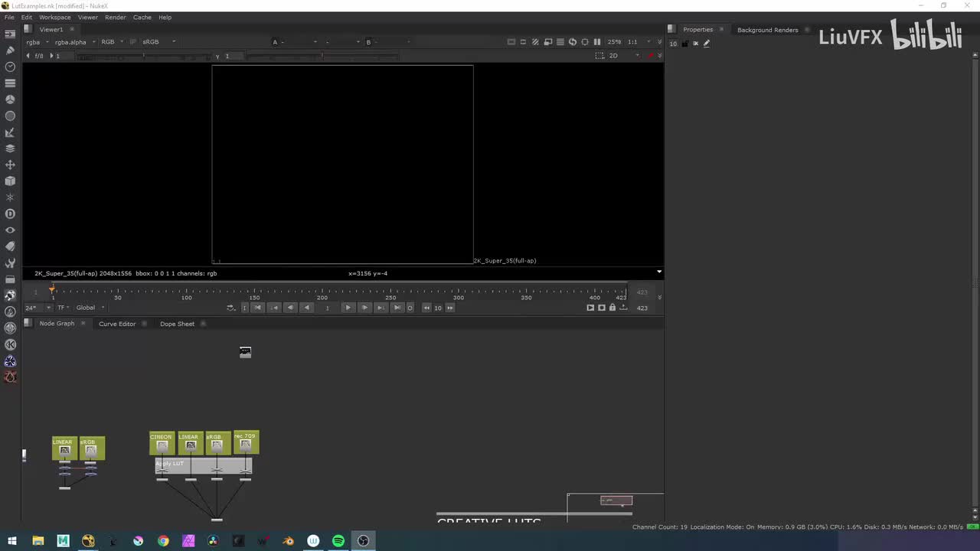Click the clipping warning stripes icon
The height and width of the screenshot is (551, 980).
pyautogui.click(x=535, y=42)
